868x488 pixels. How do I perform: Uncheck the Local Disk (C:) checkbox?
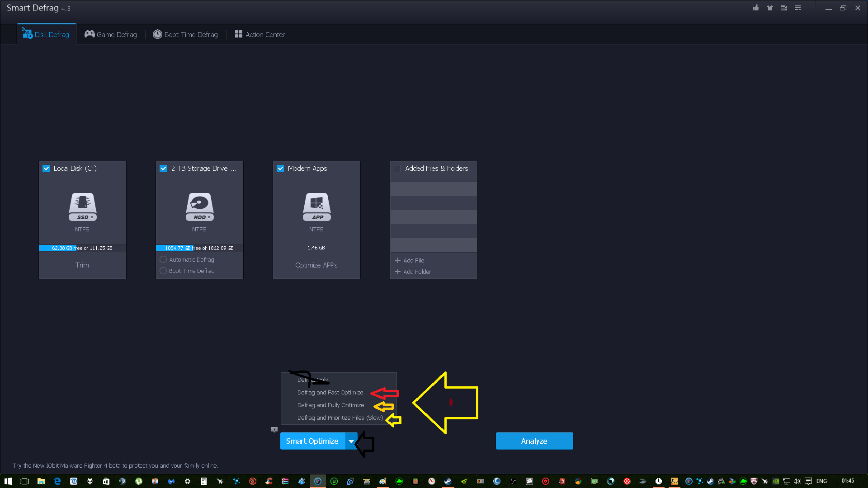46,169
